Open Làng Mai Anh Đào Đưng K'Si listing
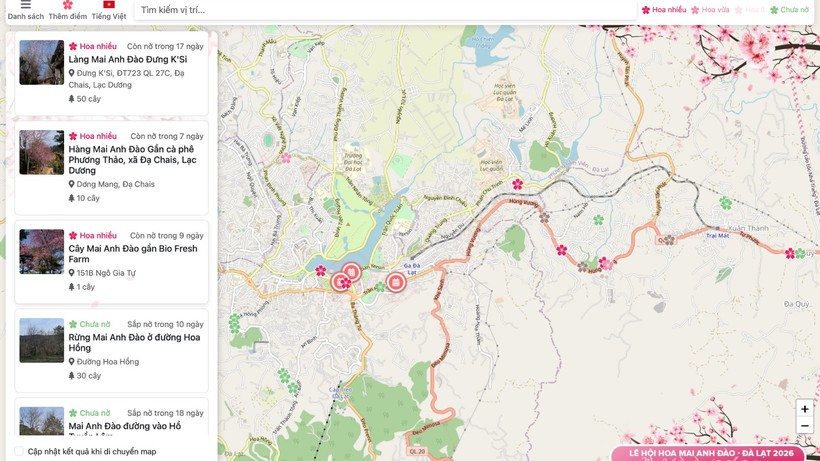820x461 pixels. point(128,60)
